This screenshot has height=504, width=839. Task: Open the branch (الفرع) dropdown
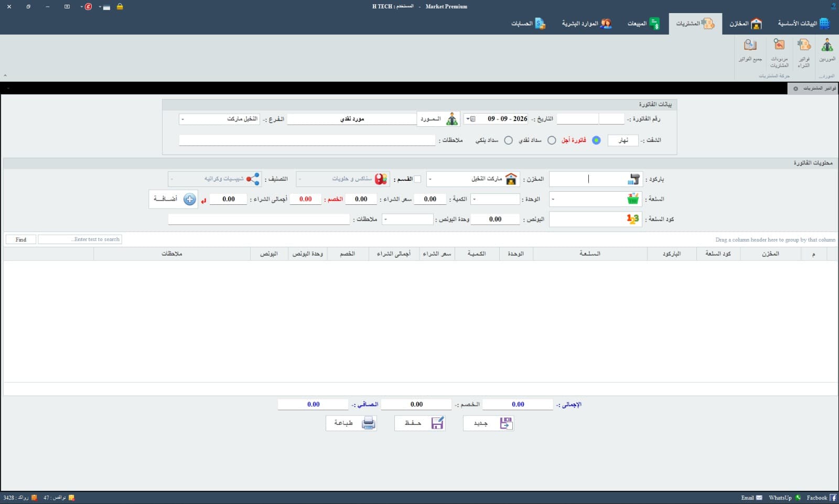182,119
